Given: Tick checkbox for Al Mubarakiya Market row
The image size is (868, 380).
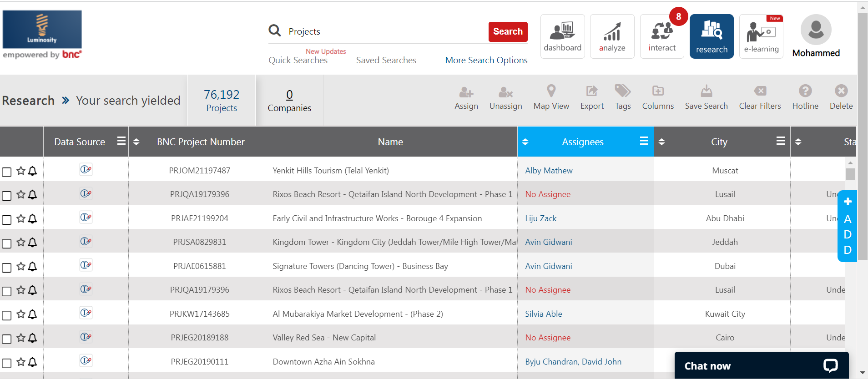Looking at the screenshot, I should 6,315.
